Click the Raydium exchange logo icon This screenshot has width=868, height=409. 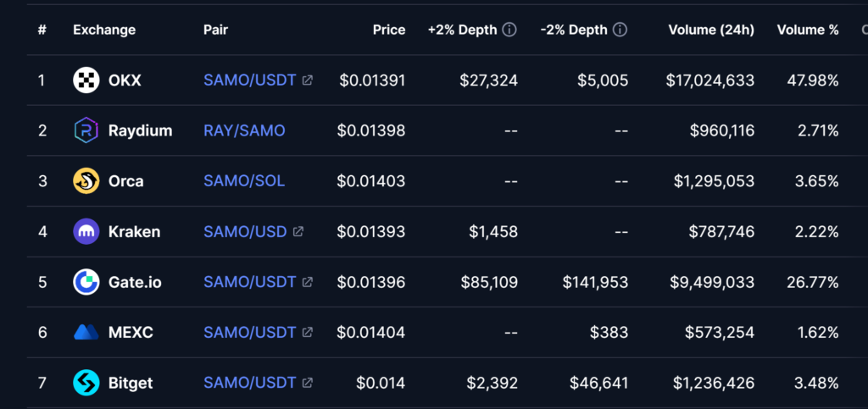pyautogui.click(x=86, y=130)
